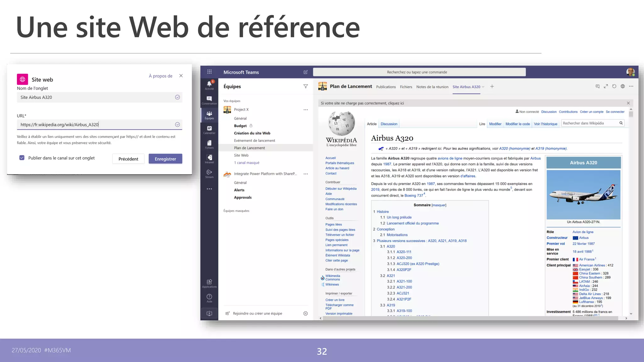Image resolution: width=644 pixels, height=362 pixels.
Task: Dismiss the site loading notice banner
Action: [628, 103]
